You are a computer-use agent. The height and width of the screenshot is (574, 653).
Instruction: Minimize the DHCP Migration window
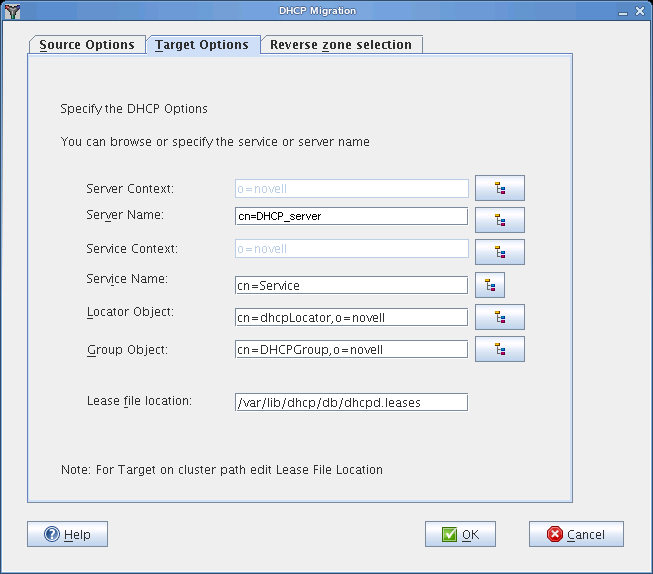coord(623,12)
